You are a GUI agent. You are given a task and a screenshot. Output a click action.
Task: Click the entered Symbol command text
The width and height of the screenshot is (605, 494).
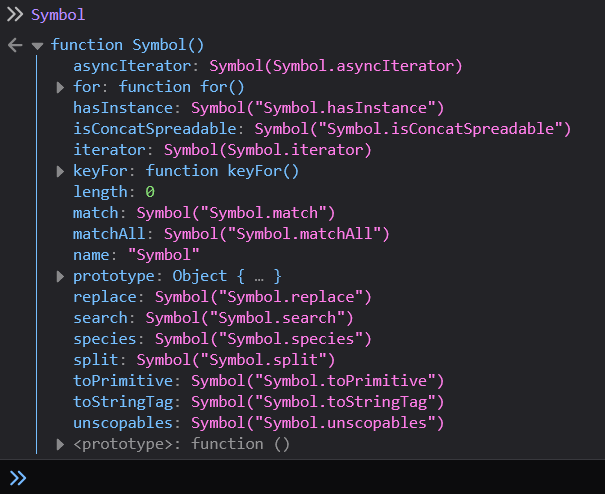[x=58, y=15]
